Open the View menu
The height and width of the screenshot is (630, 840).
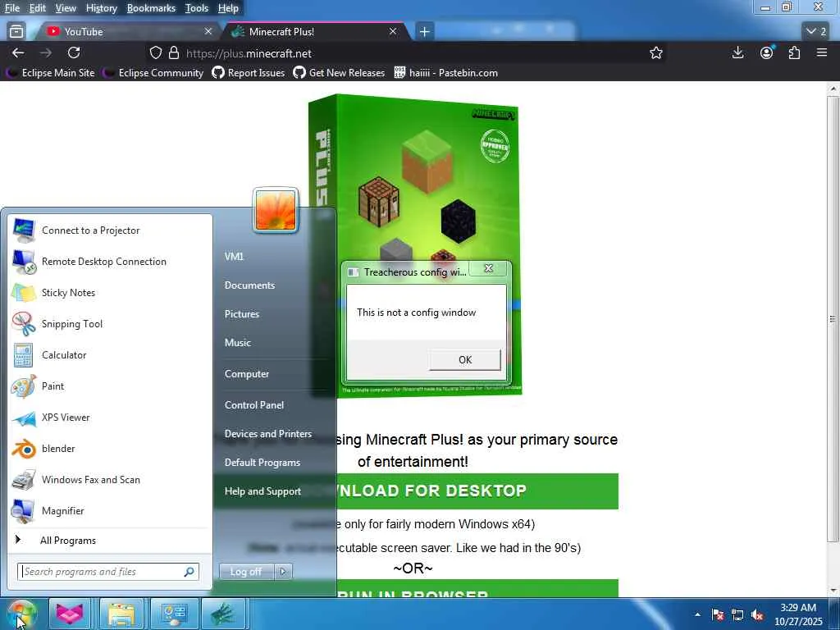[66, 8]
